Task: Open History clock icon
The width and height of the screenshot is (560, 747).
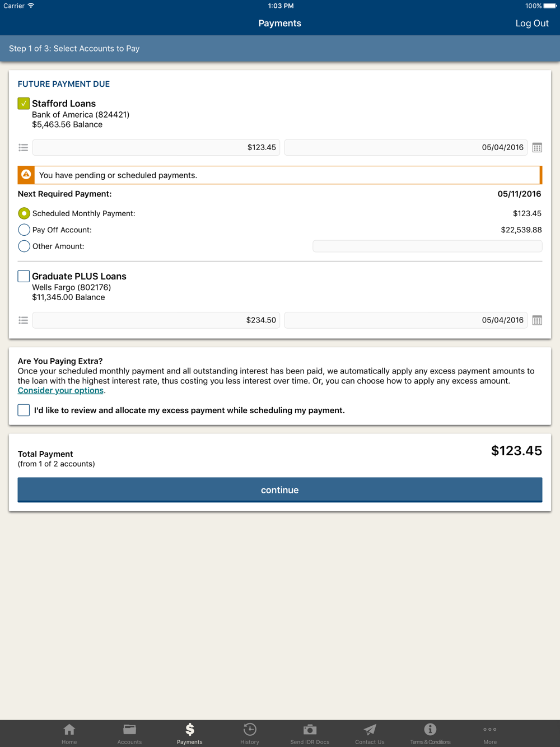Action: [x=250, y=730]
